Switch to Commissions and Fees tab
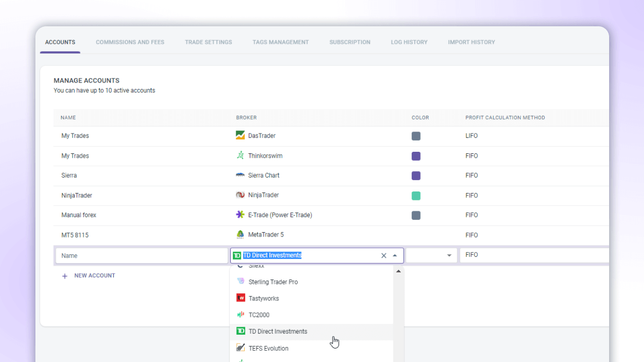Viewport: 644px width, 362px height. coord(130,42)
